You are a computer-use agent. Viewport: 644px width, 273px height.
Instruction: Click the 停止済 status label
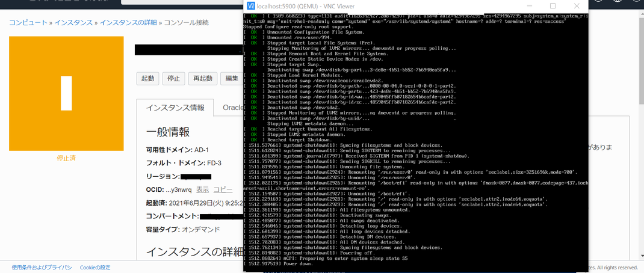(x=66, y=159)
